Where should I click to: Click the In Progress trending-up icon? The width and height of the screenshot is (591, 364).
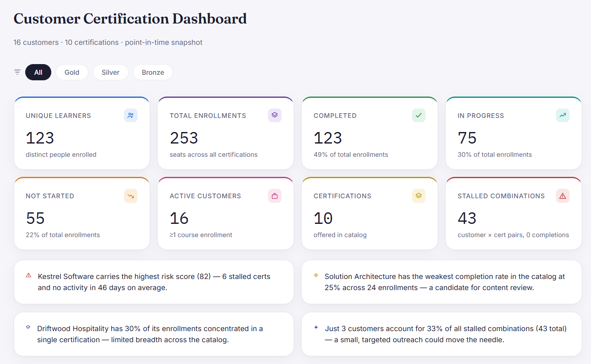(563, 115)
